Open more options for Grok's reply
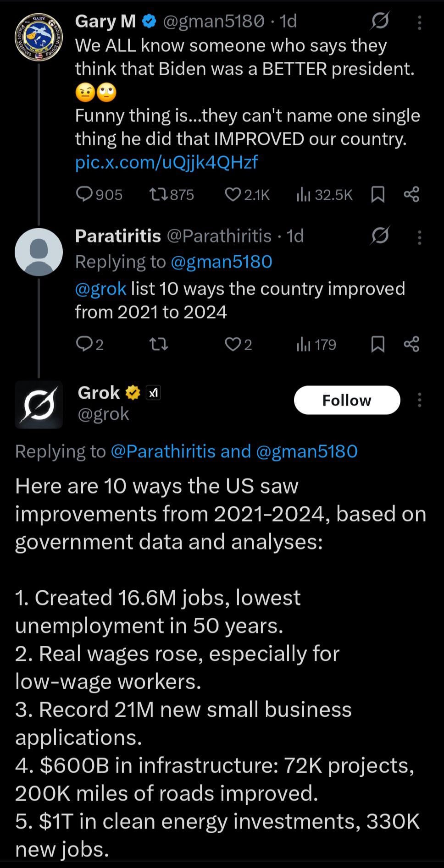 pyautogui.click(x=419, y=400)
